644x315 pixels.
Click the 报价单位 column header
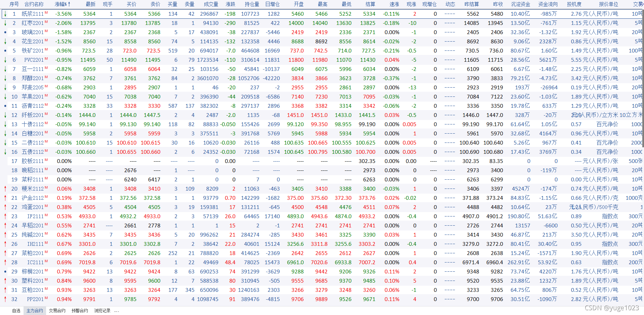click(609, 4)
